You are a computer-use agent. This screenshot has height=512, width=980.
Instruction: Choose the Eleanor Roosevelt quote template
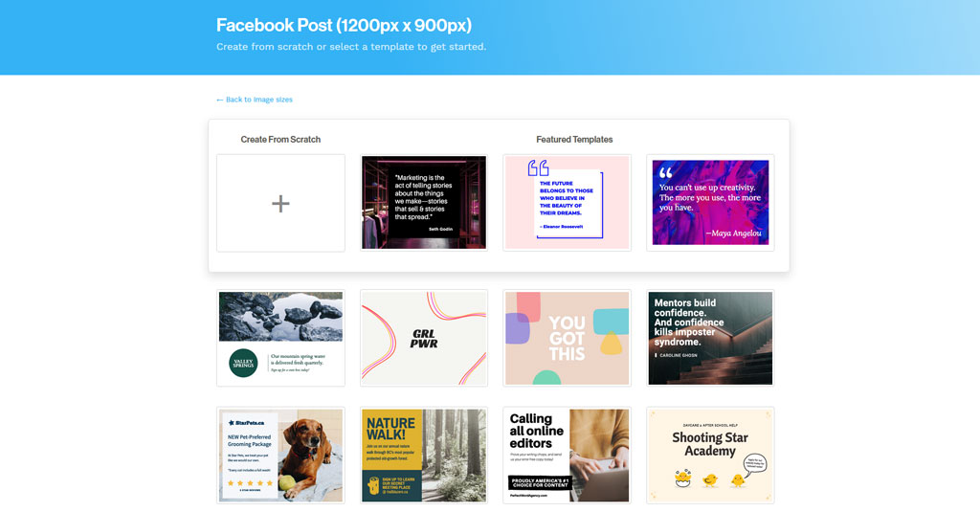(567, 203)
